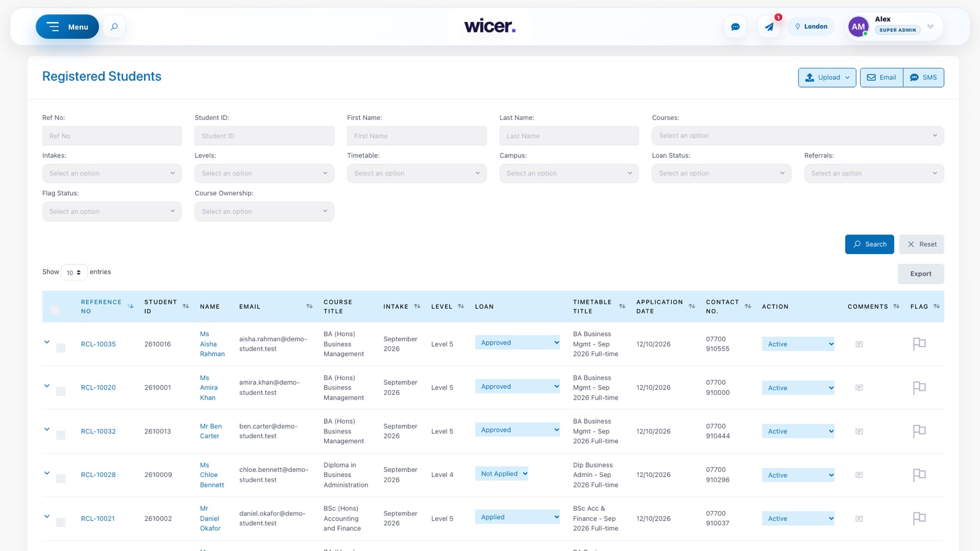Export the student table
The width and height of the screenshot is (980, 551).
pos(921,274)
